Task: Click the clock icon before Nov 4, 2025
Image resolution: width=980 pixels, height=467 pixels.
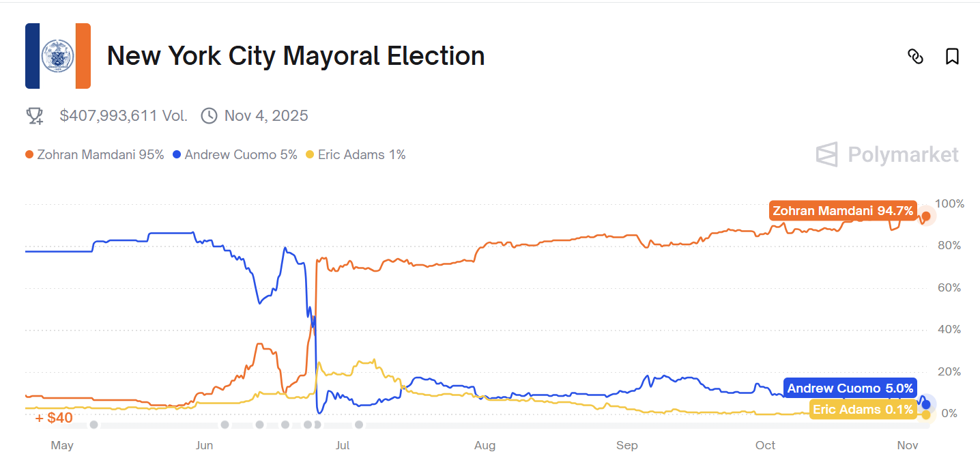Action: pos(209,116)
